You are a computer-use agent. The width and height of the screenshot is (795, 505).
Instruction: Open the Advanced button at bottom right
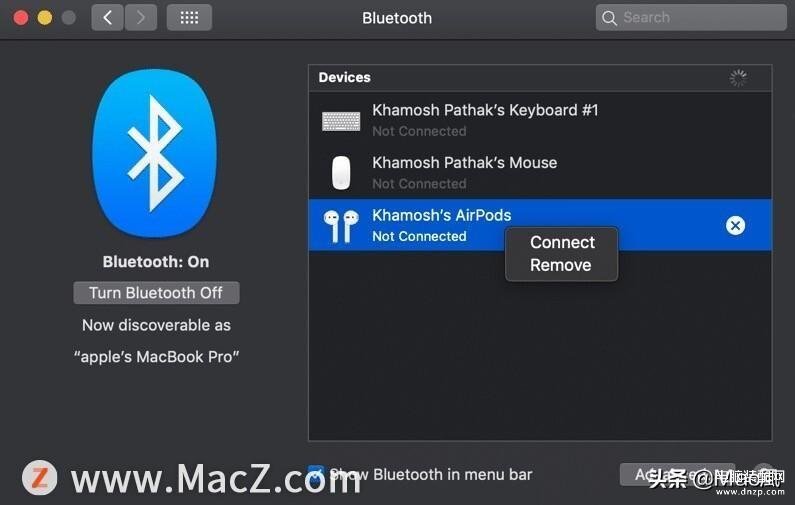677,475
